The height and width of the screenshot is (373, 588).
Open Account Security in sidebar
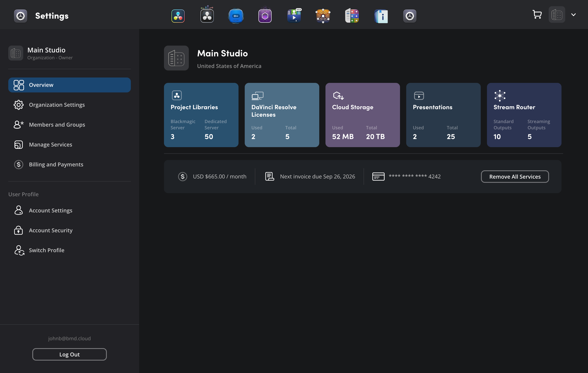70,230
